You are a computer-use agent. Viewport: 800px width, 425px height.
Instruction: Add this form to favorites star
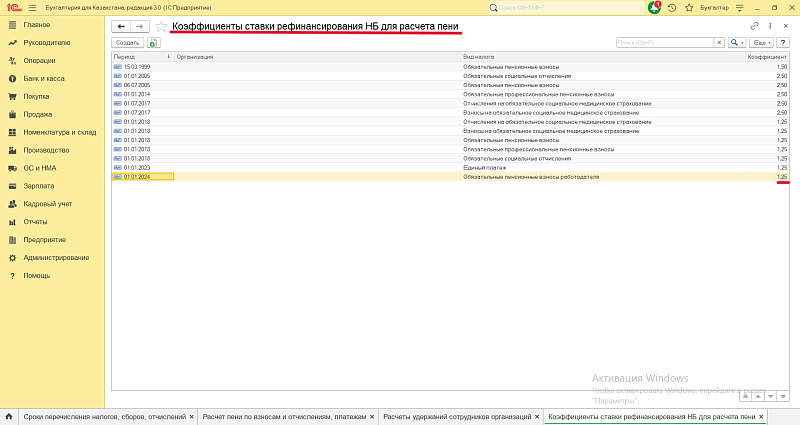[161, 27]
